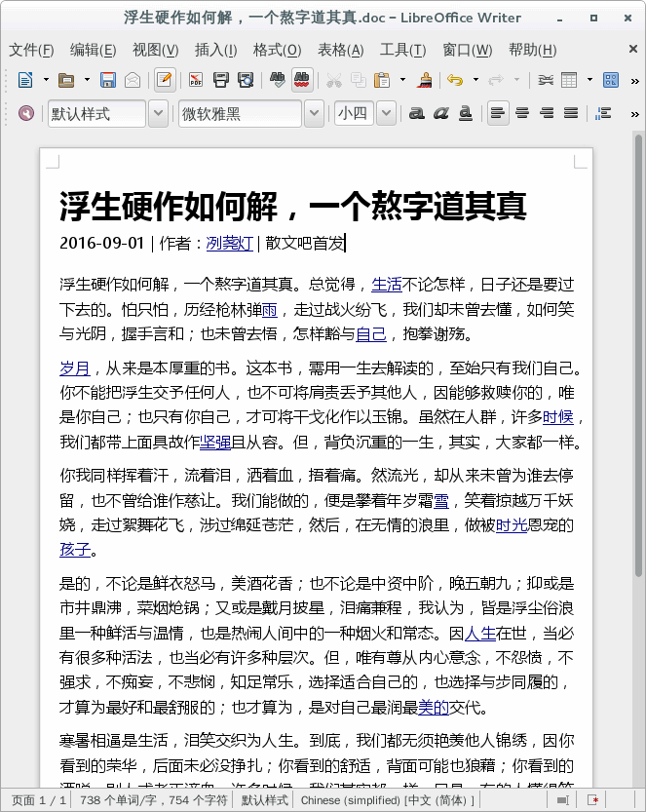The image size is (646, 812).
Task: Follow the 坚强 hyperlink
Action: [x=215, y=443]
